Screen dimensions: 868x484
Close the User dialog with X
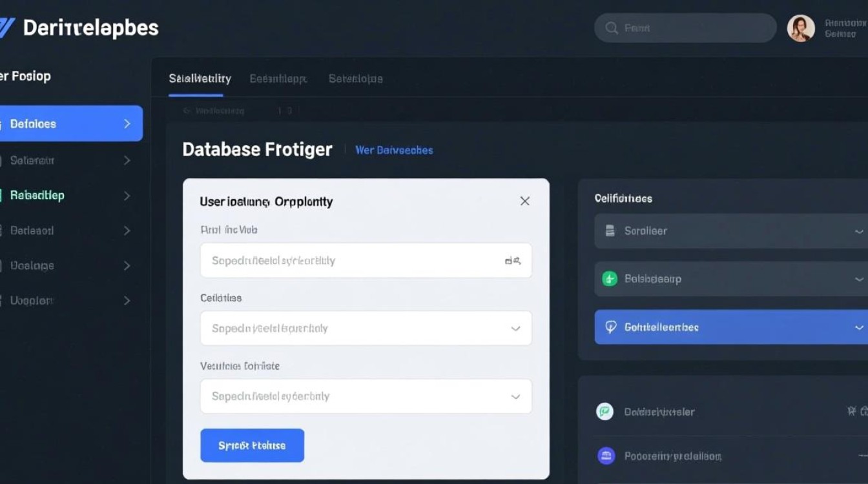[524, 201]
